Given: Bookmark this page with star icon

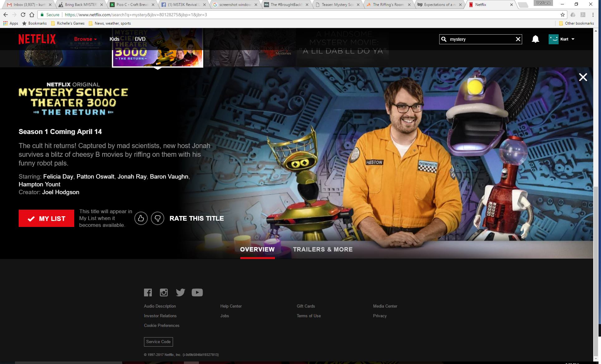Looking at the screenshot, I should pyautogui.click(x=562, y=15).
